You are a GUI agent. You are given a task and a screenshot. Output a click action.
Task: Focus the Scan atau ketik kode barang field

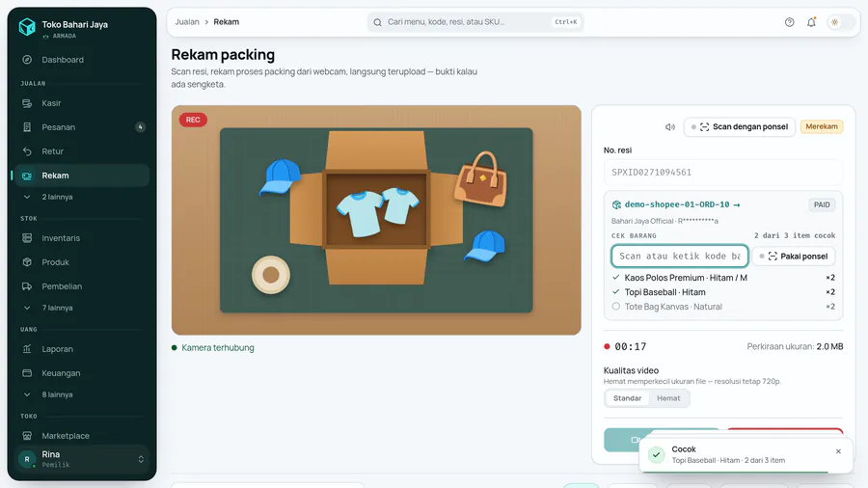pos(680,257)
